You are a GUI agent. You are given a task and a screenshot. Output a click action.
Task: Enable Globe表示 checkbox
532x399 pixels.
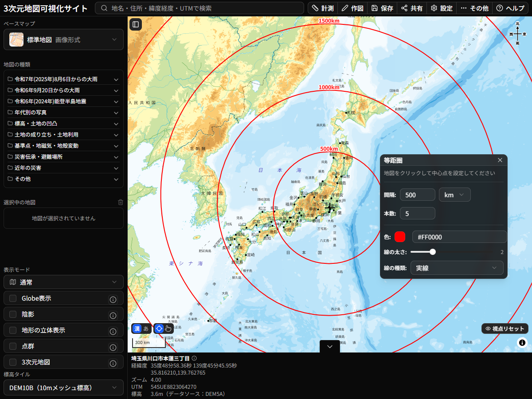point(13,298)
